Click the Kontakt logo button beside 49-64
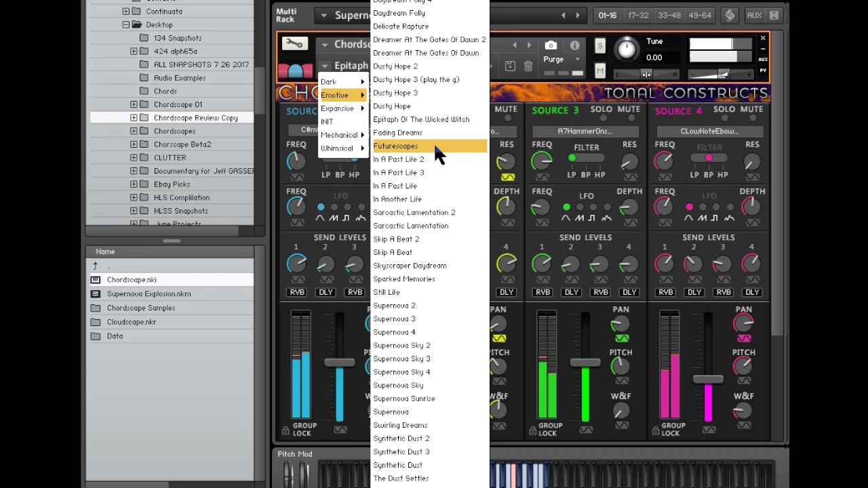Screen dimensions: 868x488 click(730, 15)
